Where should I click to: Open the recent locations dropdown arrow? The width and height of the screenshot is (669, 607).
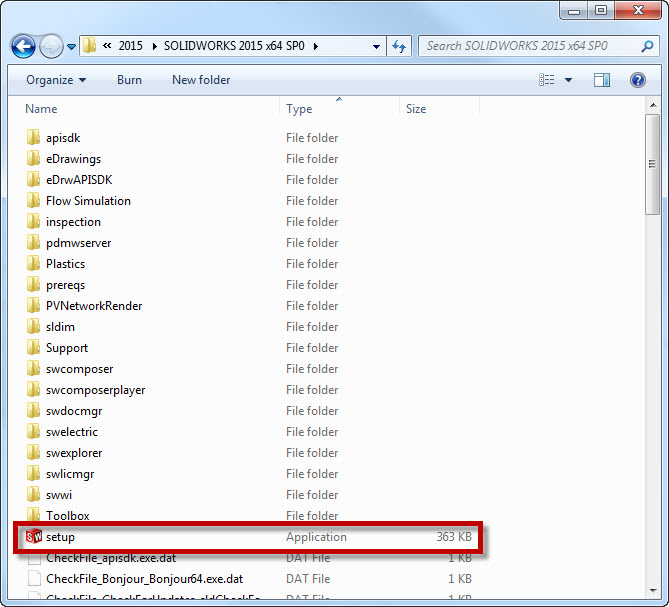[x=72, y=46]
